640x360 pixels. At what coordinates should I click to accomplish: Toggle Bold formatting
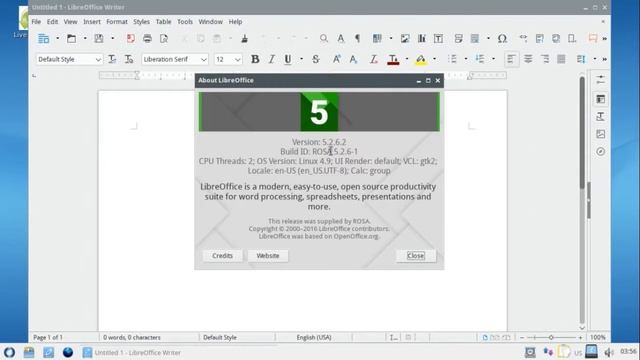pos(255,59)
